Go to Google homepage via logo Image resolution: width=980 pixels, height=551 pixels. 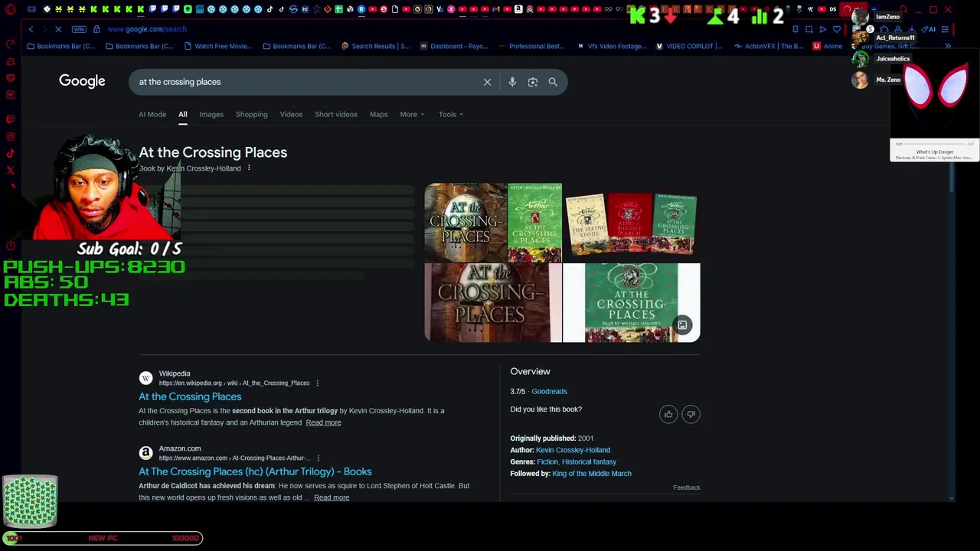pos(82,81)
